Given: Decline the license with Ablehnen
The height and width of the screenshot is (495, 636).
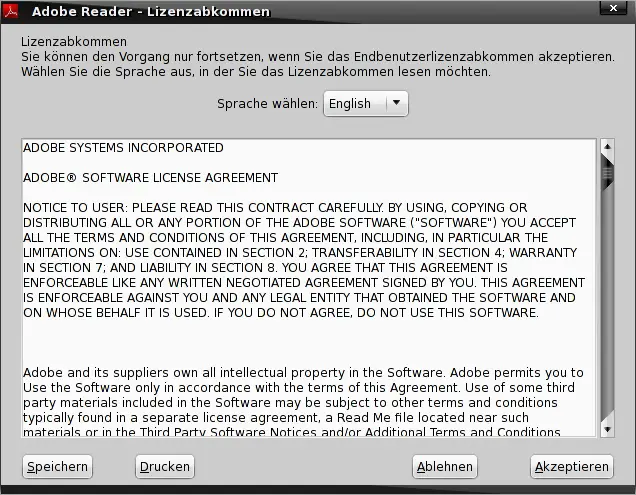Looking at the screenshot, I should (445, 467).
